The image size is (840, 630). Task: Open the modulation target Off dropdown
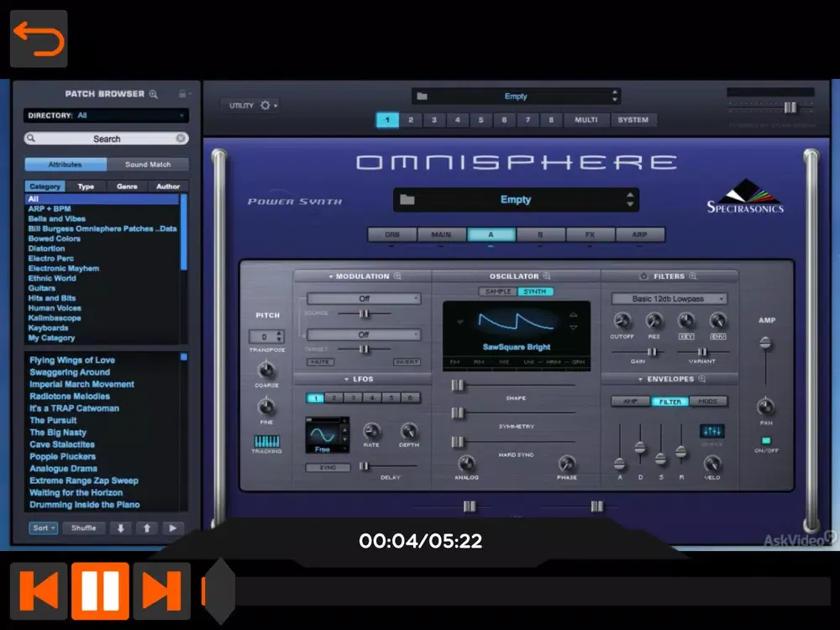tap(364, 335)
